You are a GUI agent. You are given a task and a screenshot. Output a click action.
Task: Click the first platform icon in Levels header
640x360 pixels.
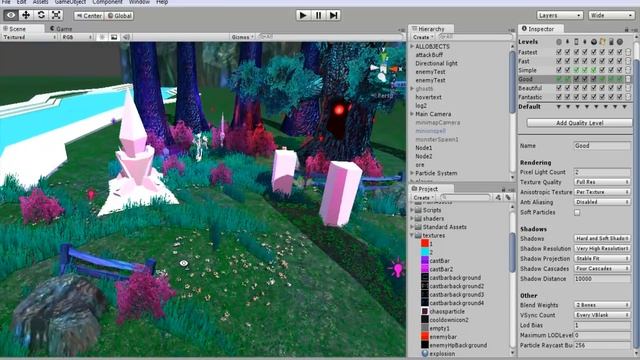pyautogui.click(x=559, y=42)
